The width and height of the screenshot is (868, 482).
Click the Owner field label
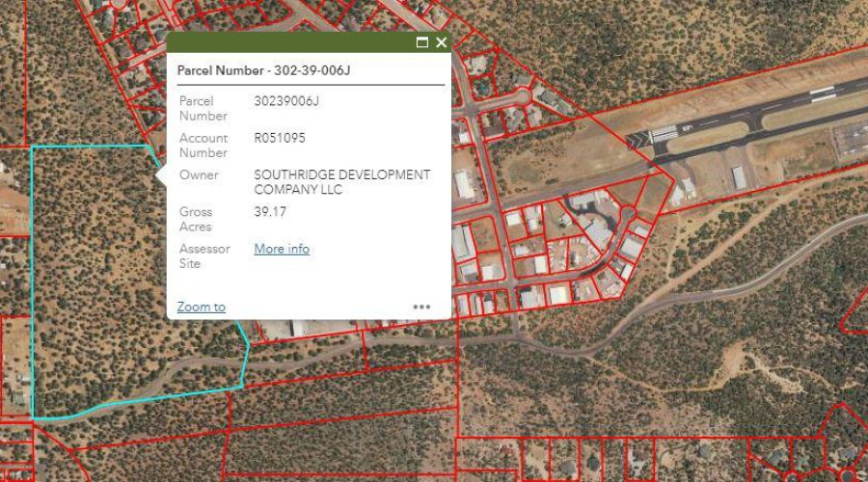click(199, 175)
